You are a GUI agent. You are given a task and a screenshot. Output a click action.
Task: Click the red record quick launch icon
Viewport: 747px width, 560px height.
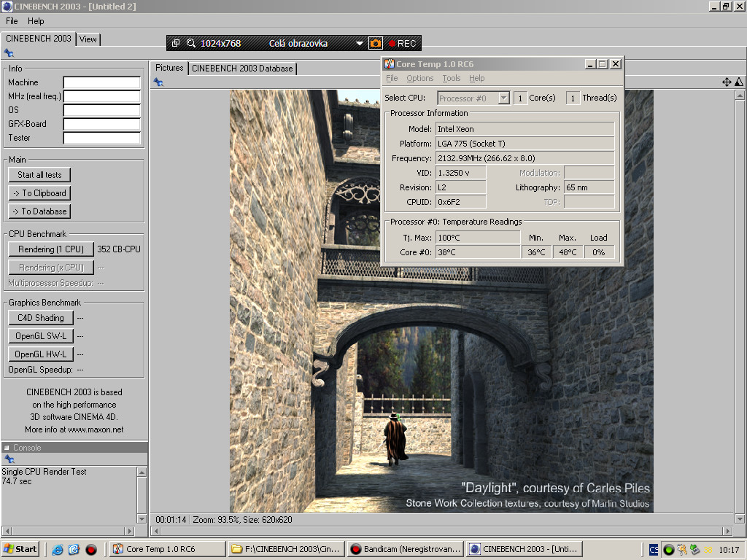coord(91,550)
